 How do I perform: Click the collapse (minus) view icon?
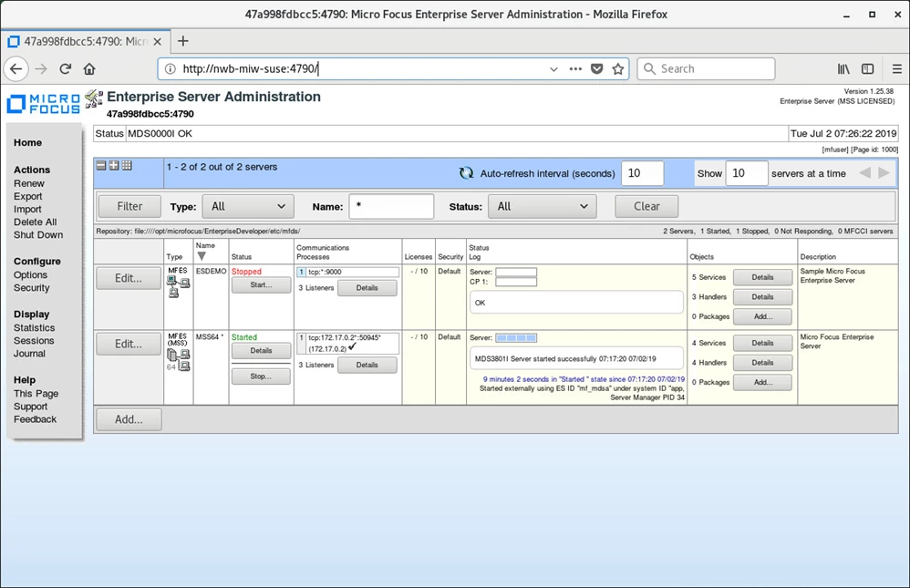coord(101,165)
